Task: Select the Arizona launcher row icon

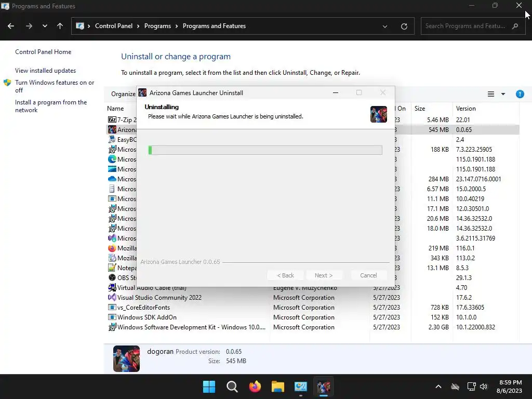Action: (112, 129)
